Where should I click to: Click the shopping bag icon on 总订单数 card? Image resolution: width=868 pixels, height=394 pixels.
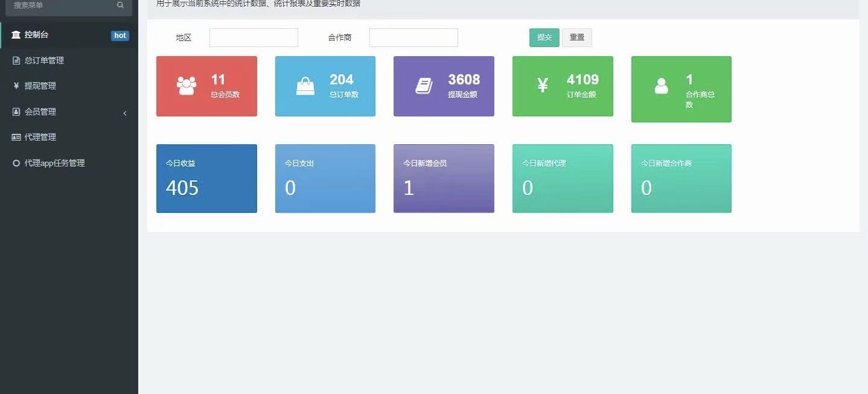click(x=305, y=86)
